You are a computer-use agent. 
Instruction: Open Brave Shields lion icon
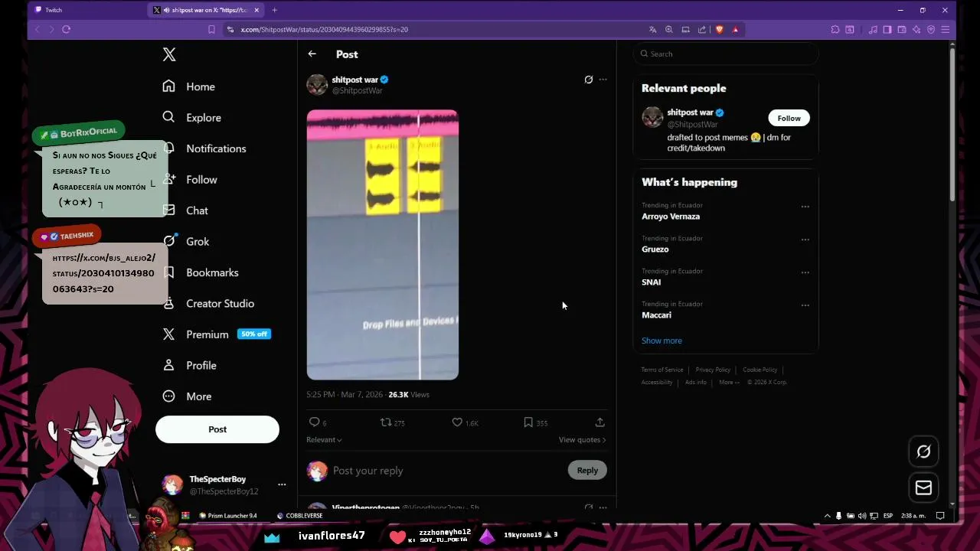(719, 29)
